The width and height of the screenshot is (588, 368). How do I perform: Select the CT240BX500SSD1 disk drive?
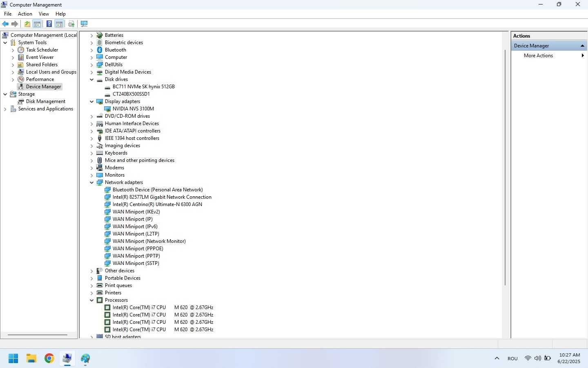(131, 94)
